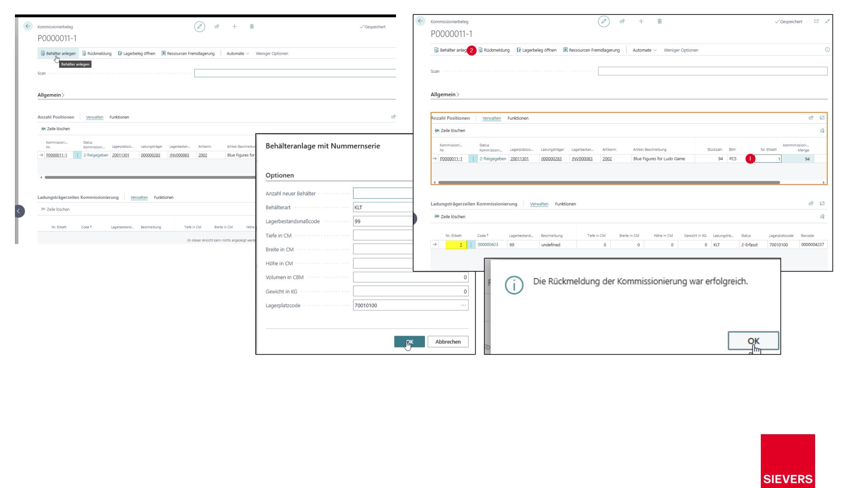Viewport: 868px width, 488px height.
Task: Open Verwalten of Anzahl Positionen, right window
Action: click(x=491, y=118)
